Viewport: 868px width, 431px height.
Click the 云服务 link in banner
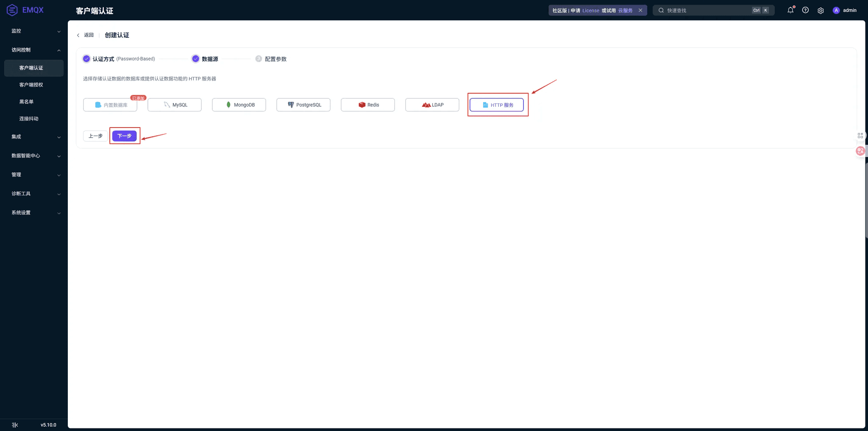(625, 11)
